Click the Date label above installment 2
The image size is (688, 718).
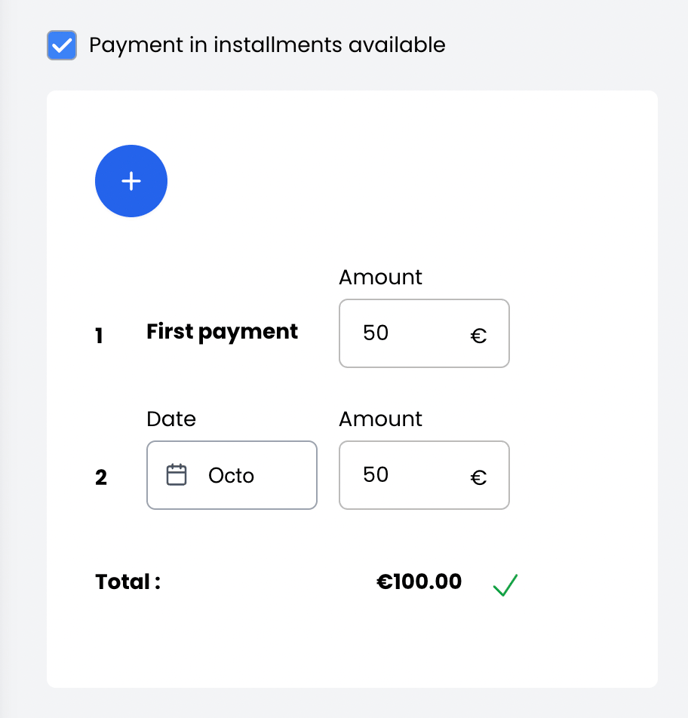point(171,419)
